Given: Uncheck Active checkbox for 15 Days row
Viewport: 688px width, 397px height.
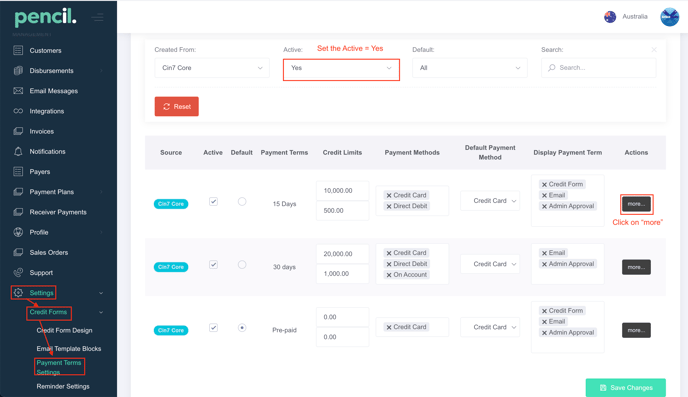Looking at the screenshot, I should coord(213,201).
